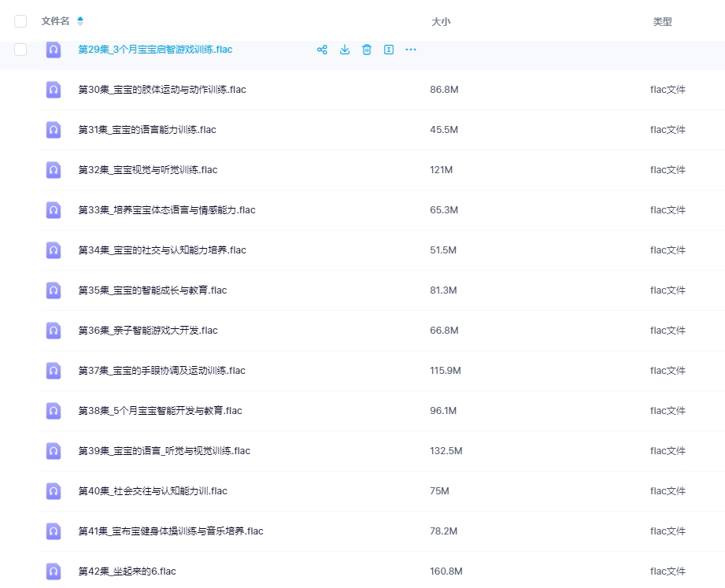The image size is (725, 588).
Task: Open more options for 第29集 file
Action: pos(411,50)
